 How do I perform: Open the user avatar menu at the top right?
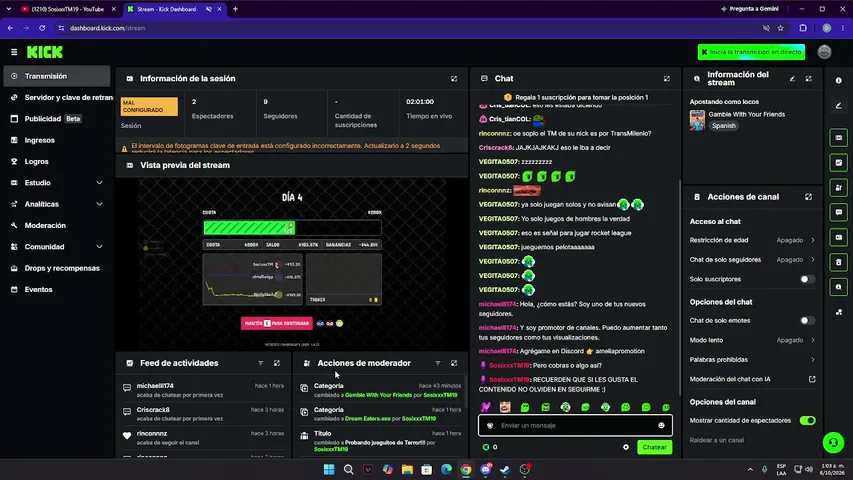click(x=824, y=52)
